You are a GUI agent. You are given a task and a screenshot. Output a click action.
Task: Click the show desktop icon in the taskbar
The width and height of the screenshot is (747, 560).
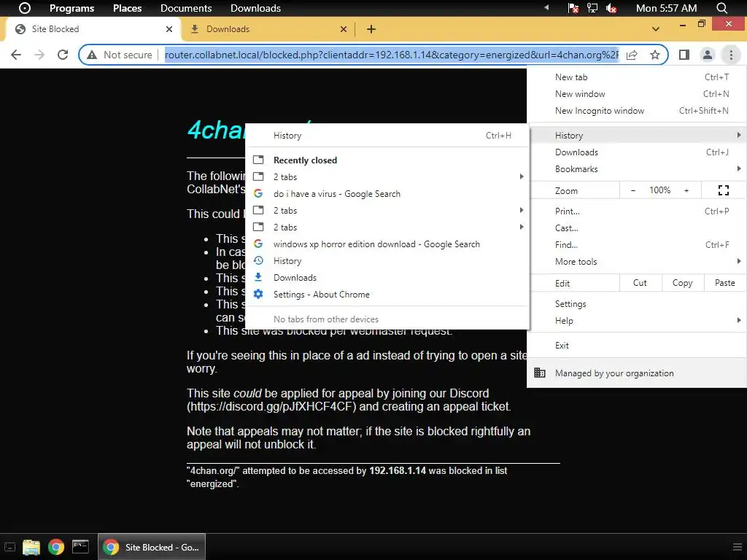pyautogui.click(x=9, y=547)
